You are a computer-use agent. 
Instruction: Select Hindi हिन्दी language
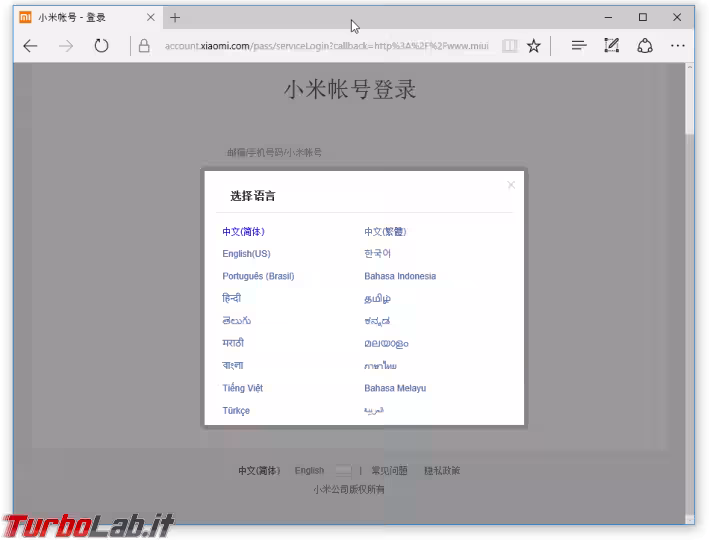click(231, 298)
